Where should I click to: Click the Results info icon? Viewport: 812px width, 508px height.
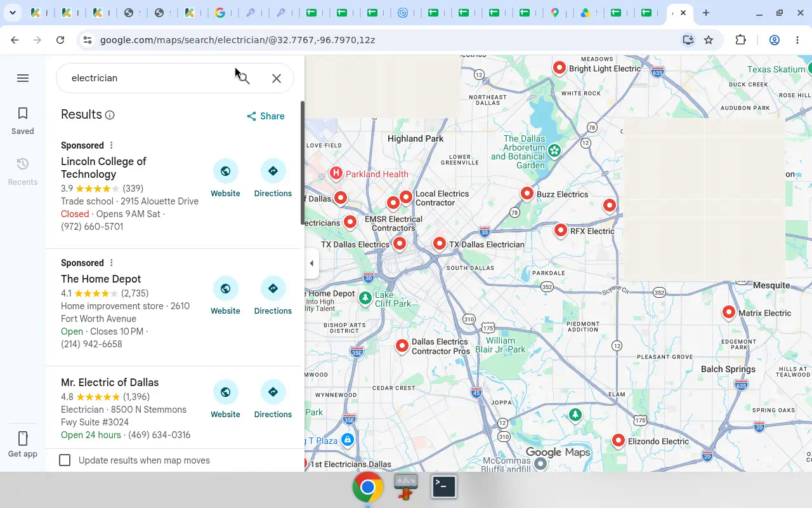[x=110, y=115]
